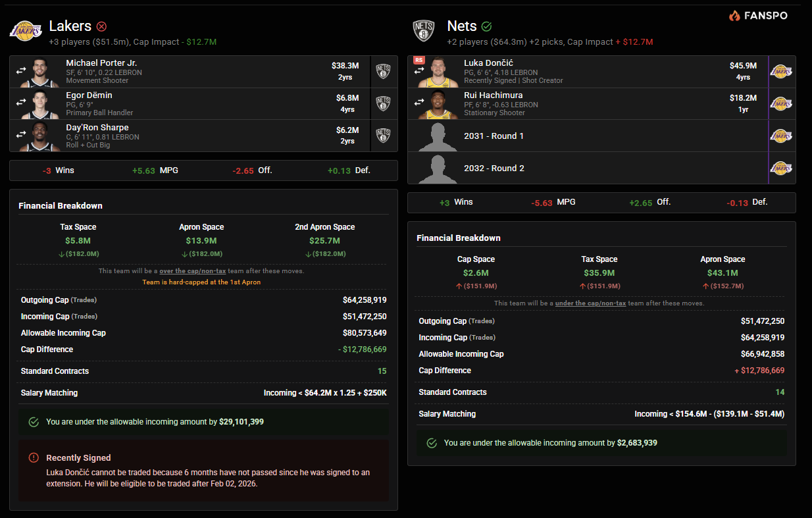Click Nets Tax Space $35.9M value

[x=599, y=273]
